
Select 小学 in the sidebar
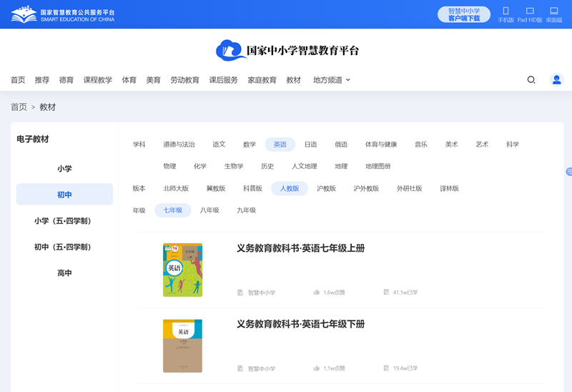(x=64, y=169)
